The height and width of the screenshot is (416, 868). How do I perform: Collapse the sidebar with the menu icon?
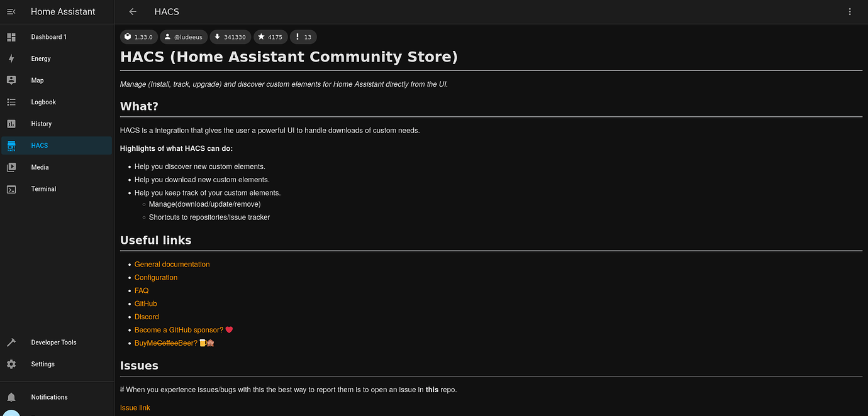tap(11, 11)
